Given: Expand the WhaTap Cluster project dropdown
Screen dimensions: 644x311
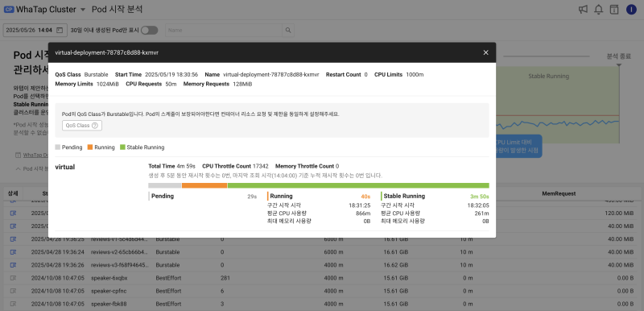Looking at the screenshot, I should click(83, 10).
